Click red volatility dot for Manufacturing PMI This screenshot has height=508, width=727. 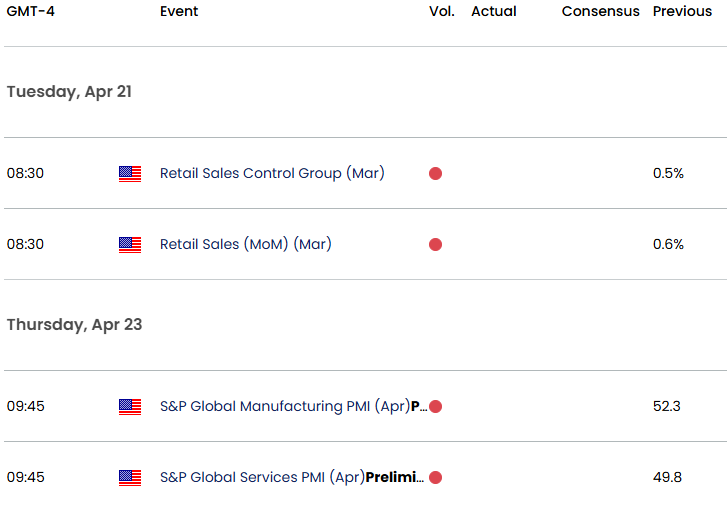coord(435,406)
